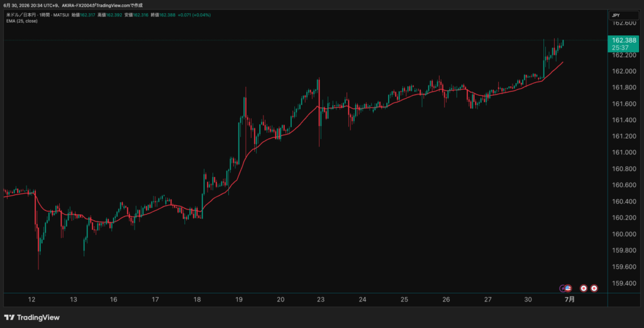Click price axis label 161.600
Image resolution: width=644 pixels, height=328 pixels.
tap(624, 104)
